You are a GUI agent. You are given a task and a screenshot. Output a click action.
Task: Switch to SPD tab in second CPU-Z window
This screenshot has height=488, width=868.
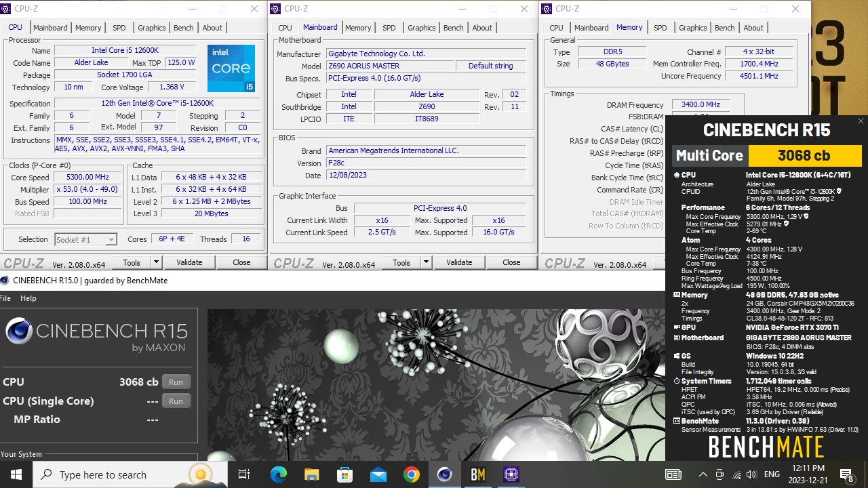click(x=389, y=28)
